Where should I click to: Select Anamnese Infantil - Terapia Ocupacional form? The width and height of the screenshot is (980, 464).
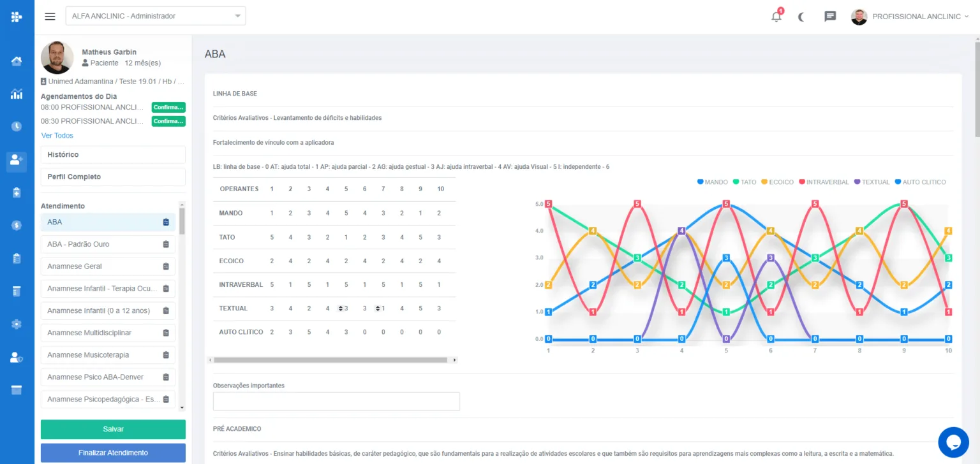coord(108,289)
